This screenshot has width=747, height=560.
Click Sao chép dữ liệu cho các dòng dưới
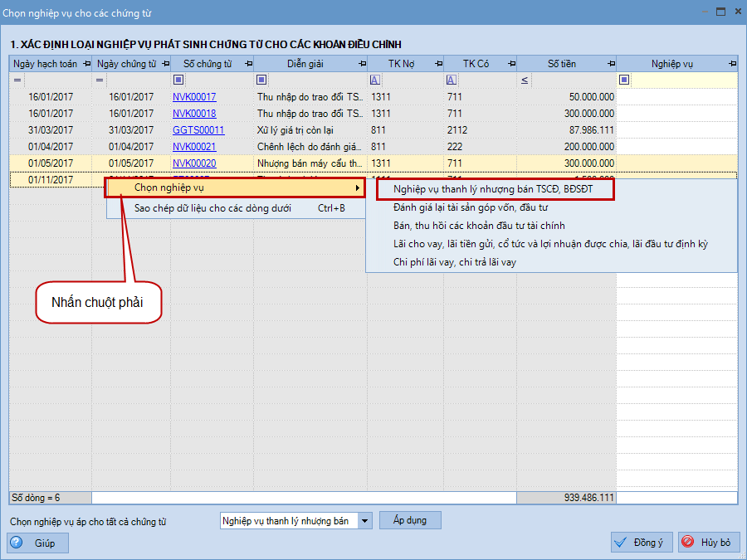coord(212,208)
